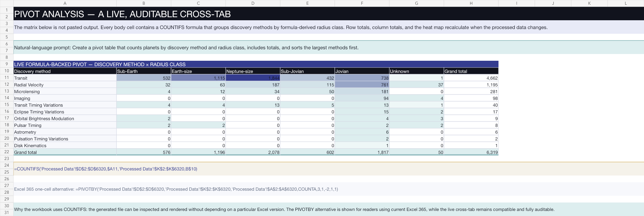The image size is (644, 216).
Task: Click the Grand total row label
Action: pyautogui.click(x=65, y=152)
